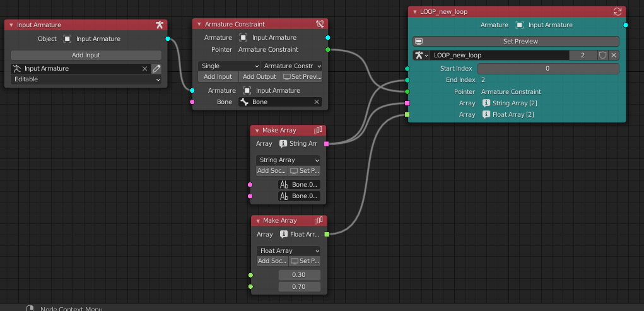The image size is (644, 311).
Task: Click Add Socket in String Array node
Action: (x=272, y=171)
